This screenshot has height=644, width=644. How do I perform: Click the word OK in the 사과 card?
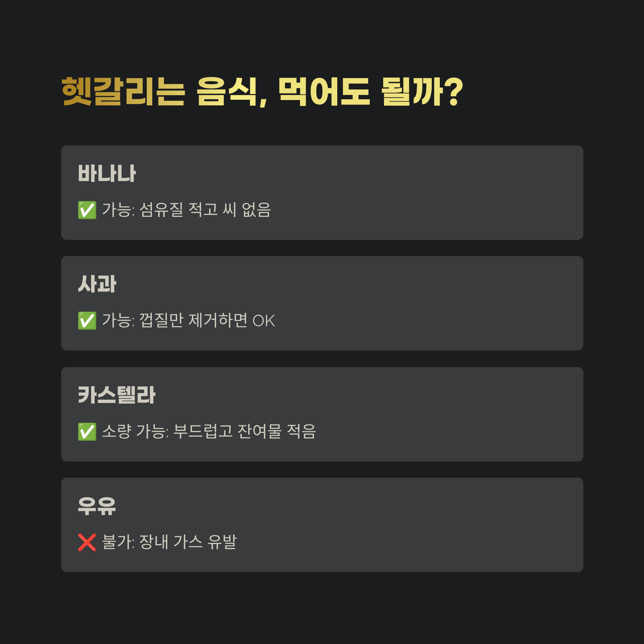point(264,321)
